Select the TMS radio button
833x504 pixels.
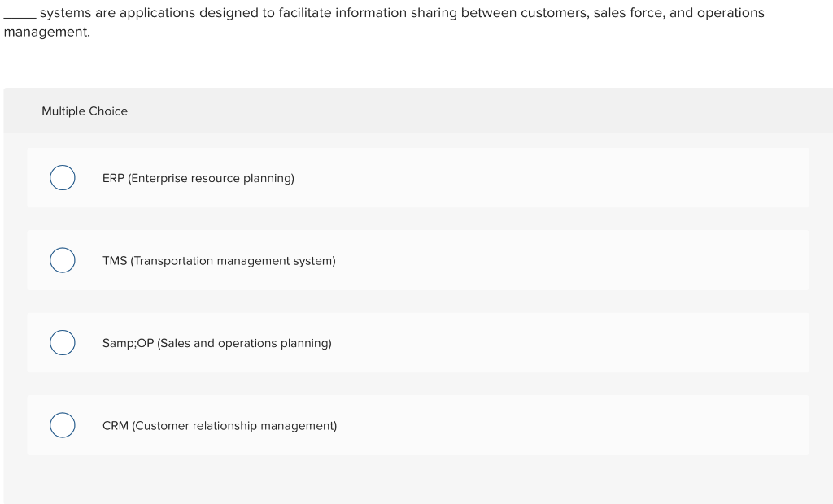click(x=63, y=260)
